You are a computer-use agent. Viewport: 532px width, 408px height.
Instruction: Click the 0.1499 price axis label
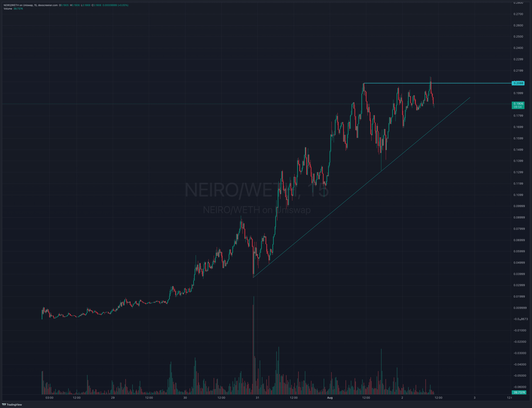pyautogui.click(x=518, y=150)
